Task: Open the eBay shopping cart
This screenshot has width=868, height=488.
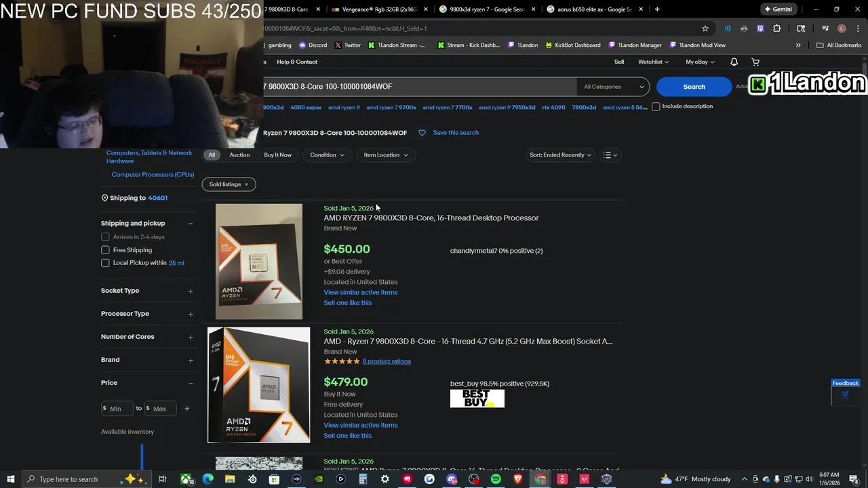Action: (x=755, y=62)
